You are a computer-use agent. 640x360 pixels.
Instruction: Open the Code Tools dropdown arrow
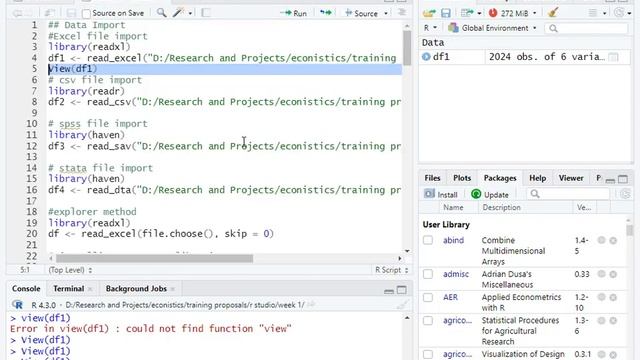[190, 13]
